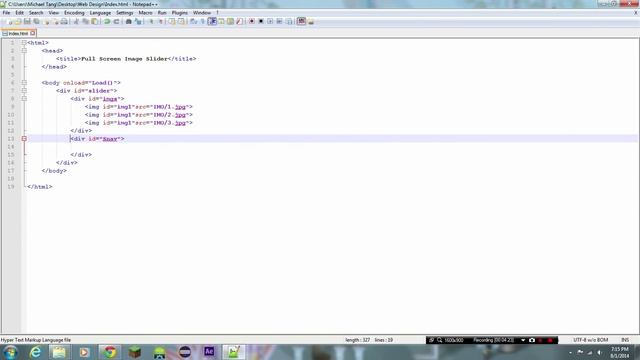The image size is (640, 360).
Task: Open the File menu
Action: tap(6, 13)
